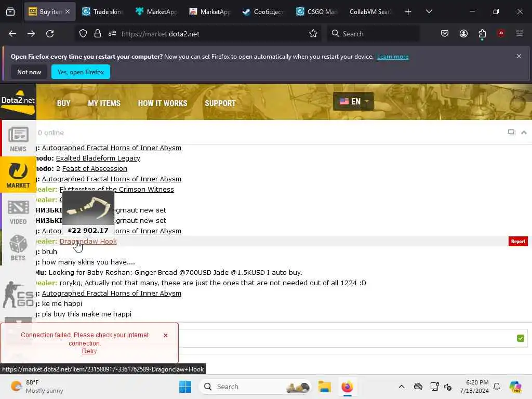The height and width of the screenshot is (399, 532).
Task: Go forward one page
Action: click(x=31, y=34)
